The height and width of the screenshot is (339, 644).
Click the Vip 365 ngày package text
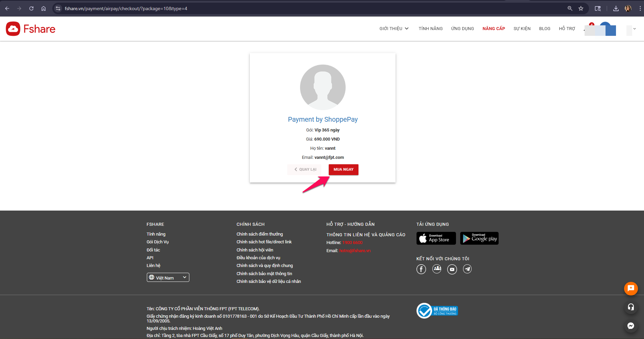[327, 130]
